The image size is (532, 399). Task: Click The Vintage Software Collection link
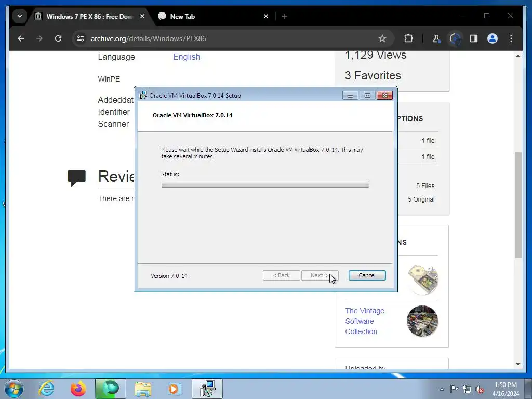(365, 321)
